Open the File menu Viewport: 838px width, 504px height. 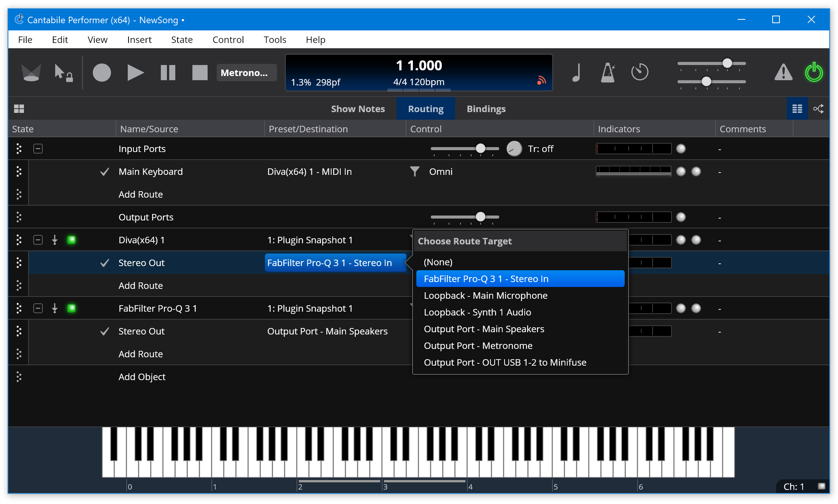pyautogui.click(x=25, y=40)
